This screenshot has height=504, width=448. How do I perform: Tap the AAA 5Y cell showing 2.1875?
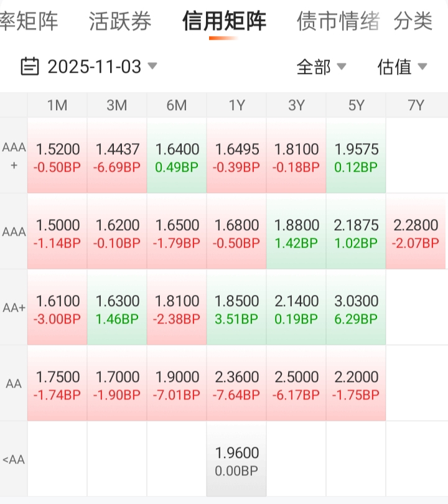(x=356, y=233)
